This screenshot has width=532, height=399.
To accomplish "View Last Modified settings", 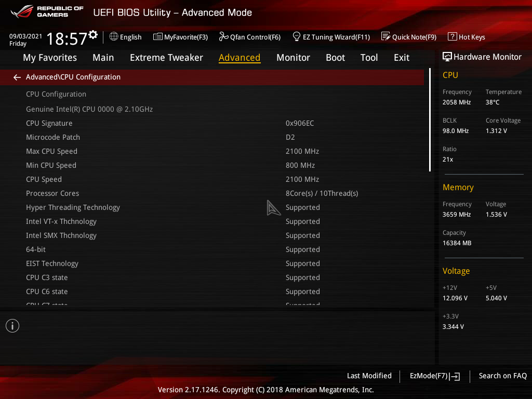I will pos(369,376).
